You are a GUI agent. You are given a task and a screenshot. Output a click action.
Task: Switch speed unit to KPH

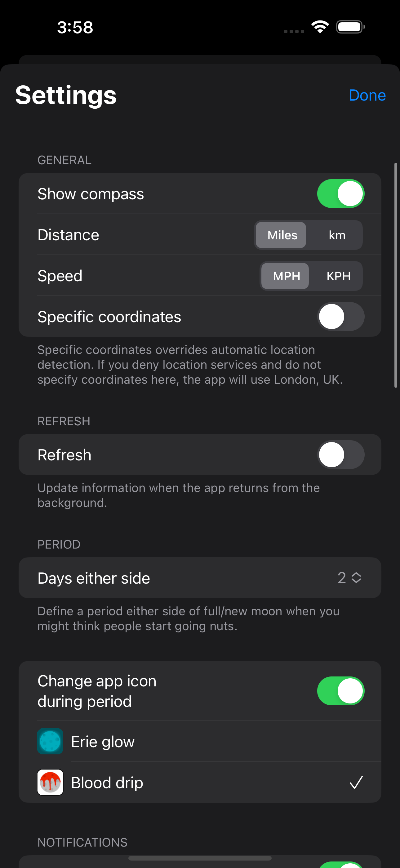[338, 276]
